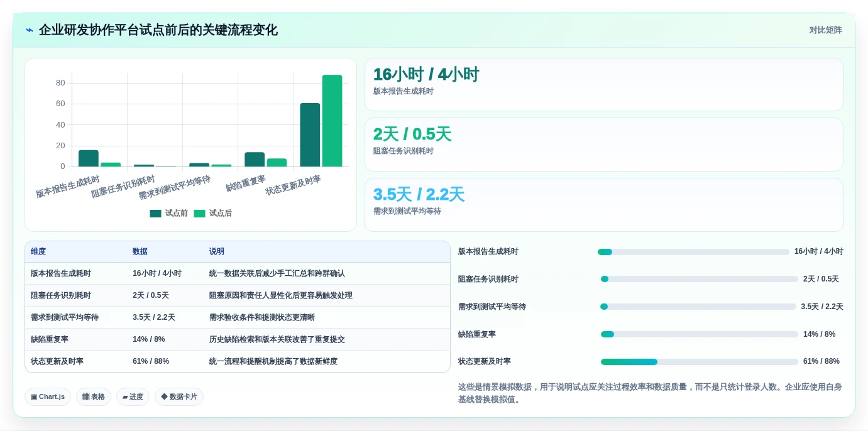Screen dimensions: 868x431
Task: Click the 版本报告生成耗时 progress bar
Action: click(693, 252)
